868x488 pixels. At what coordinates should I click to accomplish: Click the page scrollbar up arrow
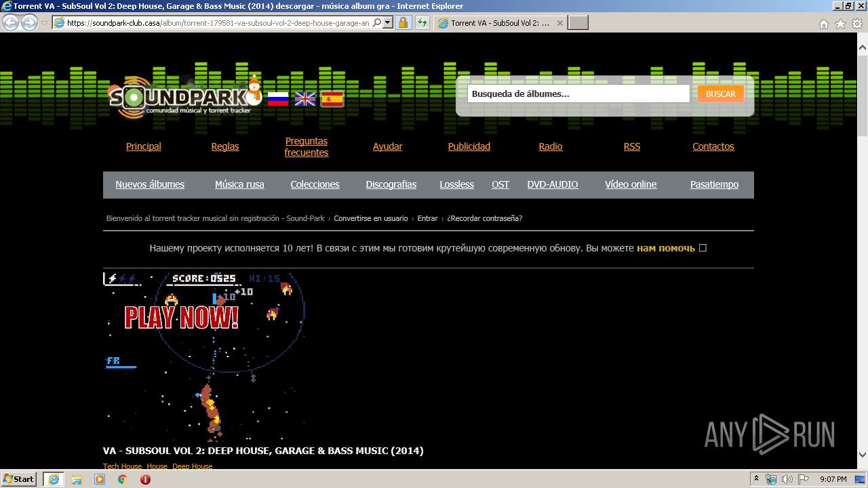click(862, 48)
